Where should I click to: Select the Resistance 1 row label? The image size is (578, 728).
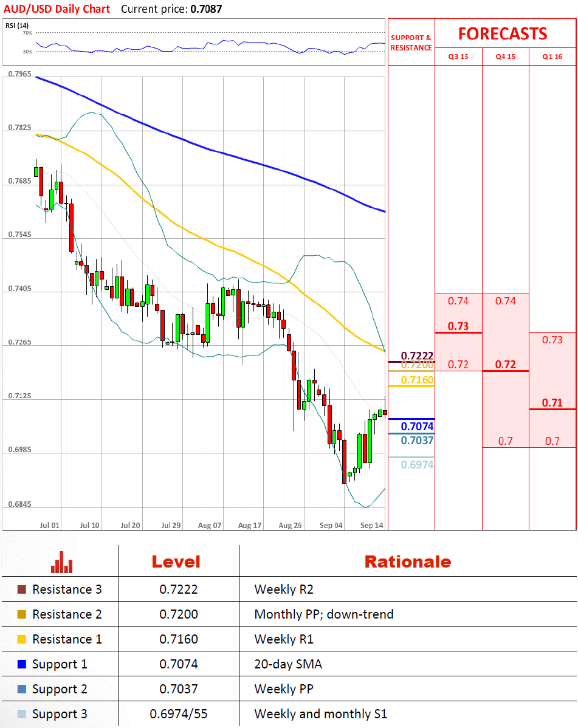[67, 639]
